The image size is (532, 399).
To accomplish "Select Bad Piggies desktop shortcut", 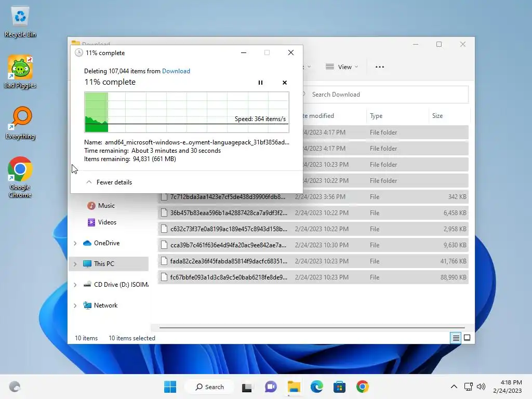I will click(20, 72).
